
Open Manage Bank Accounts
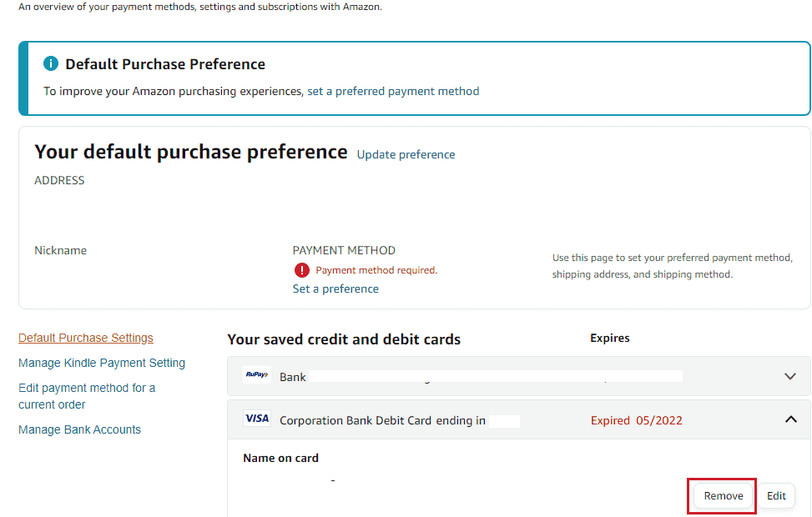[79, 429]
